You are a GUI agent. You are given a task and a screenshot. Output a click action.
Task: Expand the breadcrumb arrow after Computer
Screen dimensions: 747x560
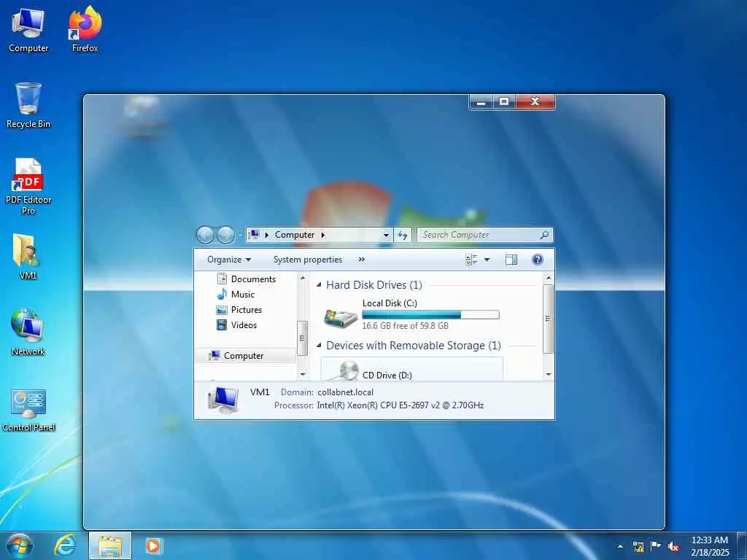[323, 235]
